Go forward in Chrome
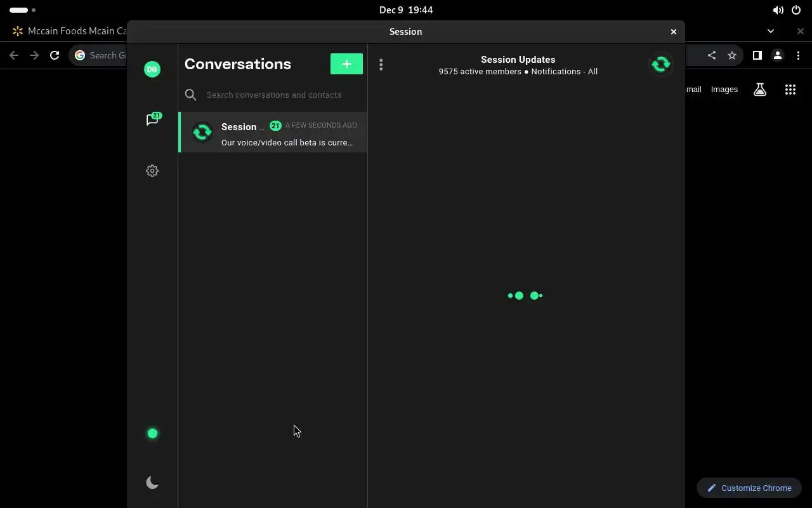Image resolution: width=812 pixels, height=508 pixels. tap(34, 55)
